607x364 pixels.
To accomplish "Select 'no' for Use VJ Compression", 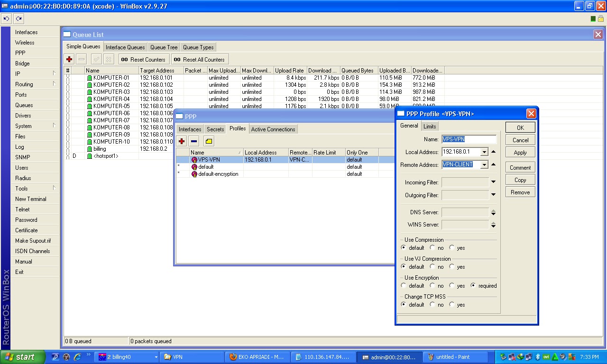I will click(x=432, y=267).
